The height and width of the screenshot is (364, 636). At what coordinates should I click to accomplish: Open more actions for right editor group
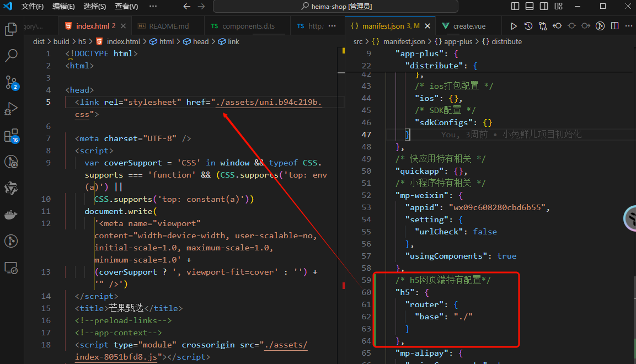click(x=629, y=26)
